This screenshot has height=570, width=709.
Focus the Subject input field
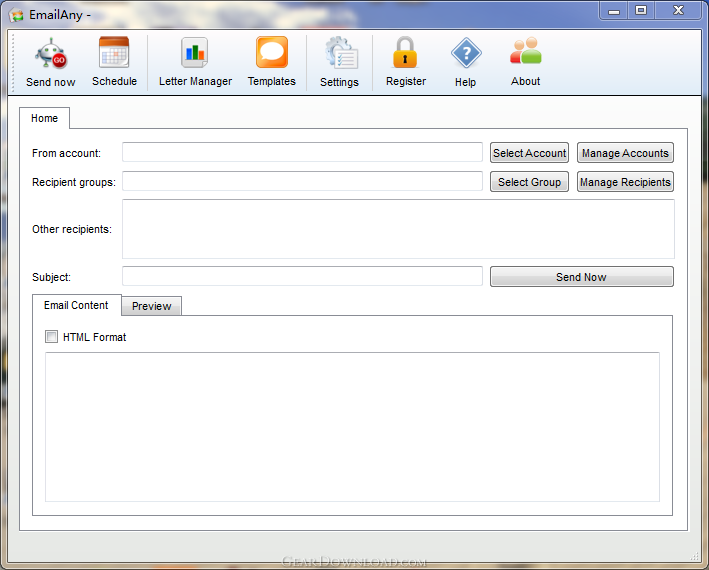(302, 276)
